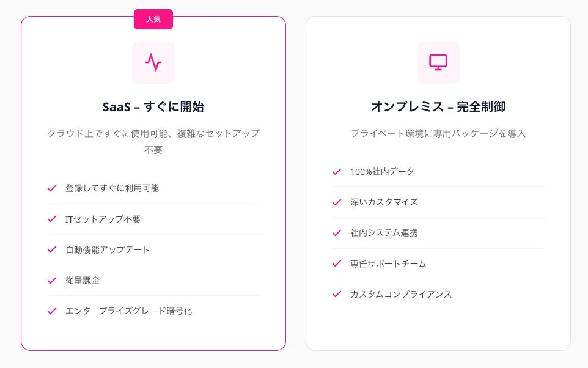
Task: Select the checkmark beside 自動機能アップデート
Action: 51,249
